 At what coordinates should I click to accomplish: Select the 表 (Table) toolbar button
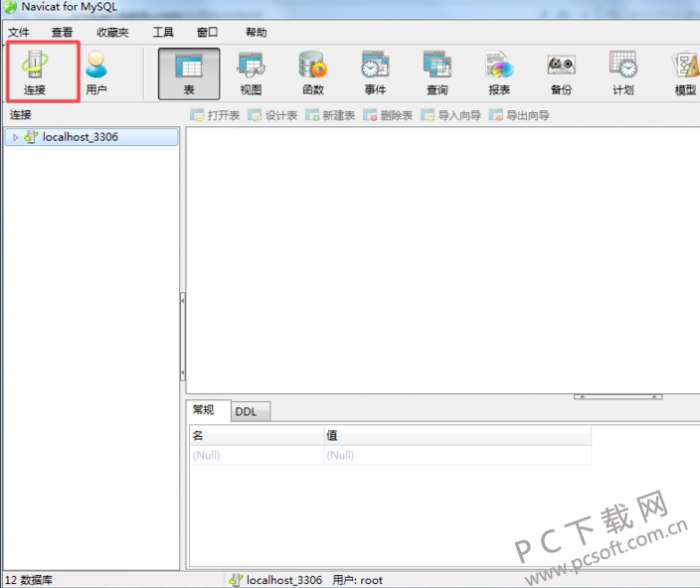(x=189, y=74)
